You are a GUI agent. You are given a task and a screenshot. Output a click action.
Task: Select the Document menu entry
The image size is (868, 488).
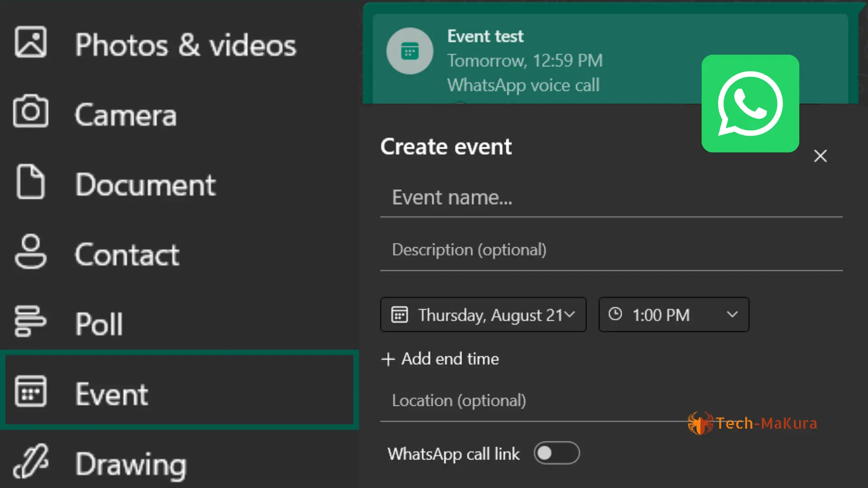tap(179, 184)
